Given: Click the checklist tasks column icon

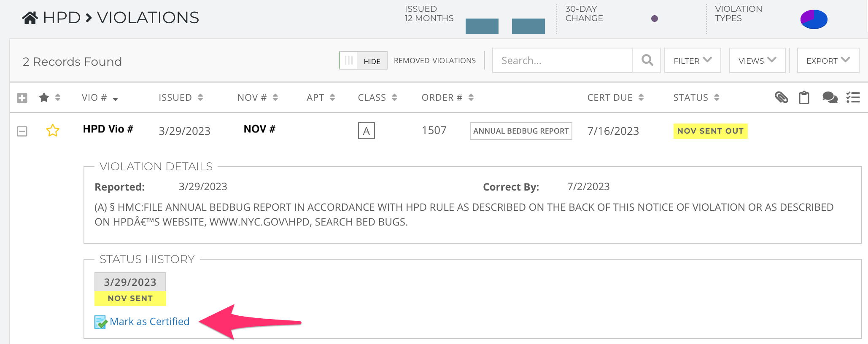Looking at the screenshot, I should (853, 97).
